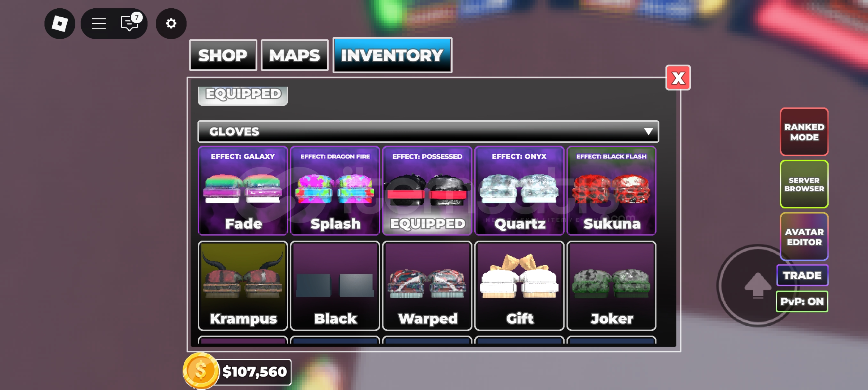Toggle the PvP: ON button
Image resolution: width=868 pixels, height=390 pixels.
pos(802,302)
